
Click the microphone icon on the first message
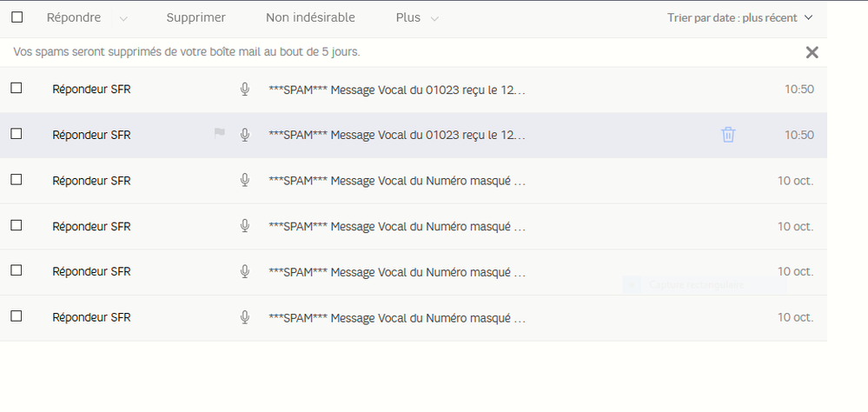coord(245,89)
